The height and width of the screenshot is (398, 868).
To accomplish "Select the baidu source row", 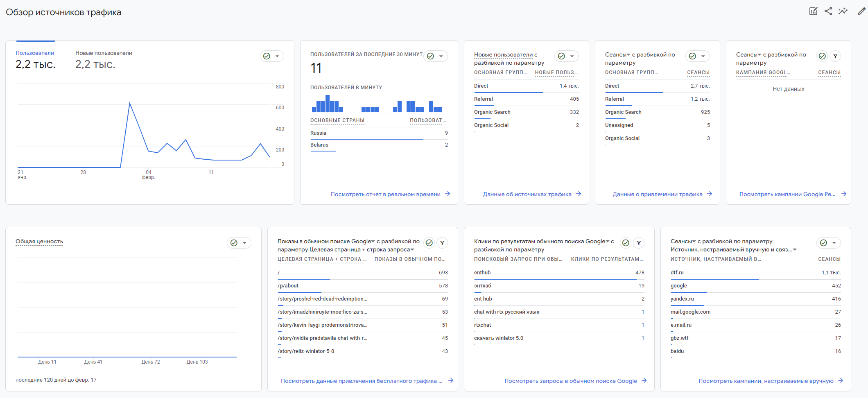I will click(x=756, y=351).
